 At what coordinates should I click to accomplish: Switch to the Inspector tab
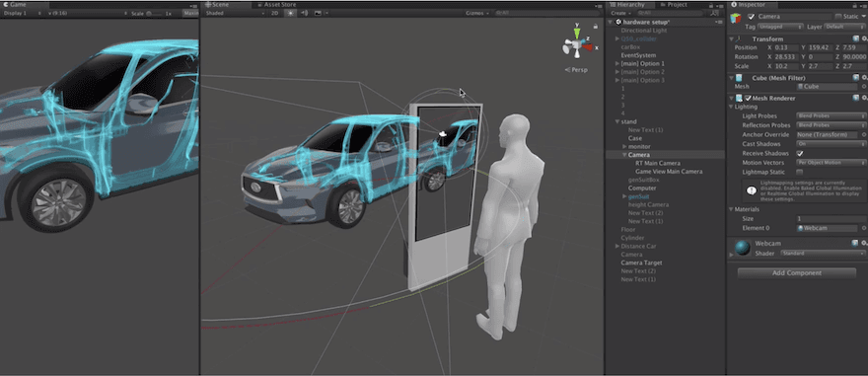(752, 4)
